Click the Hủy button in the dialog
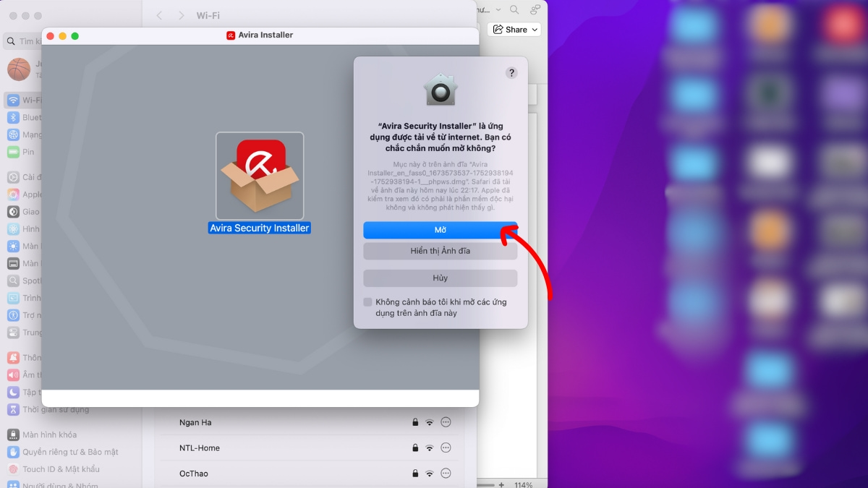The height and width of the screenshot is (488, 868). (x=440, y=278)
